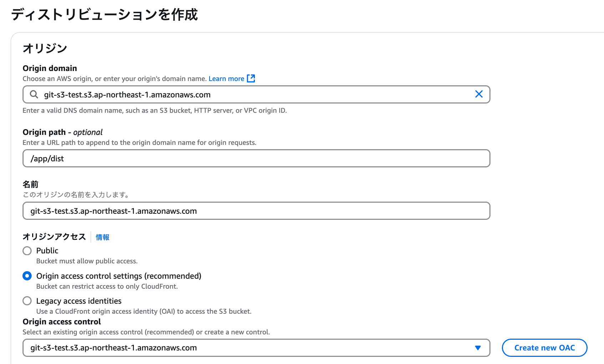Image resolution: width=604 pixels, height=364 pixels.
Task: Click the ディストリビューションを作成 page title
Action: coord(104,15)
